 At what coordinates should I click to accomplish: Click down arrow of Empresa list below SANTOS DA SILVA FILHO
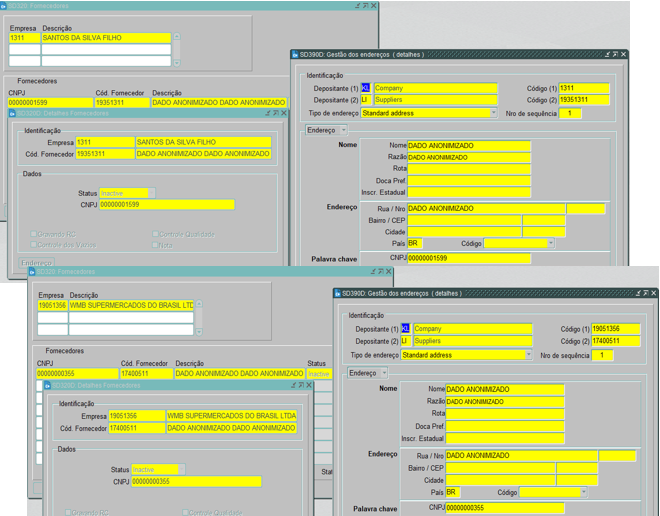point(177,63)
